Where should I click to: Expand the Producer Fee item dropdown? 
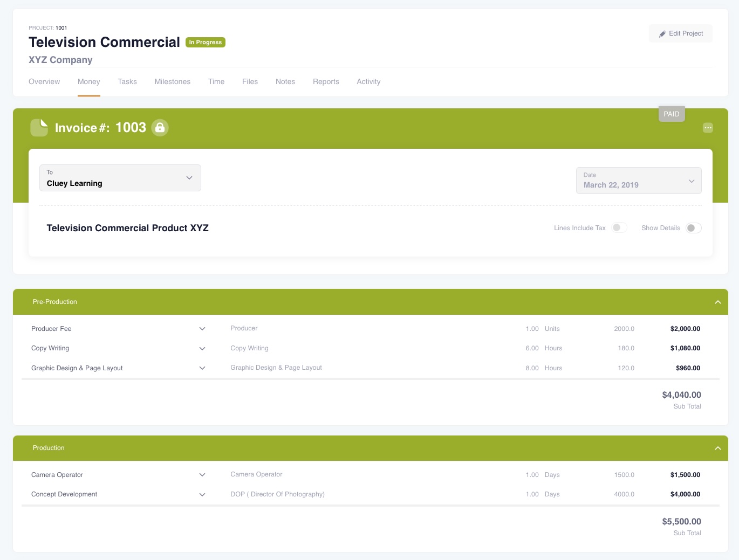pyautogui.click(x=202, y=329)
